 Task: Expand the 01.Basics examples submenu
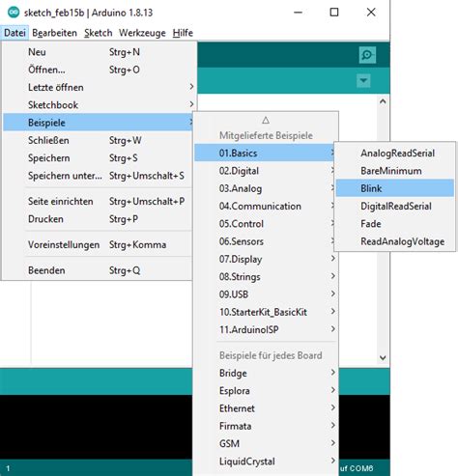tap(266, 153)
